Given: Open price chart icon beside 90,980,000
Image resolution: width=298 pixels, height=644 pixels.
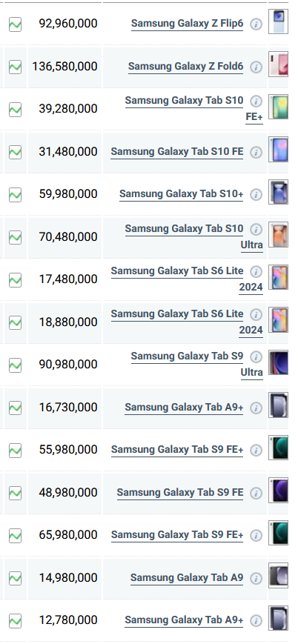Looking at the screenshot, I should point(16,365).
